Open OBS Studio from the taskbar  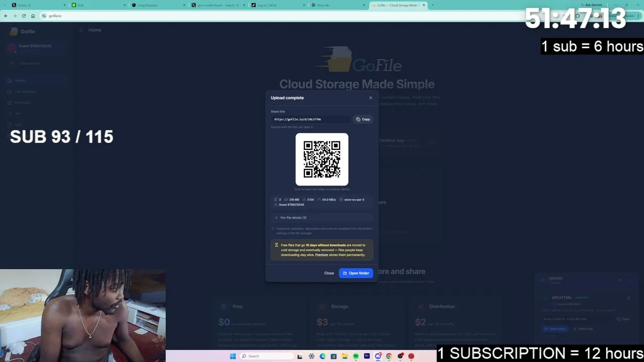tap(400, 356)
